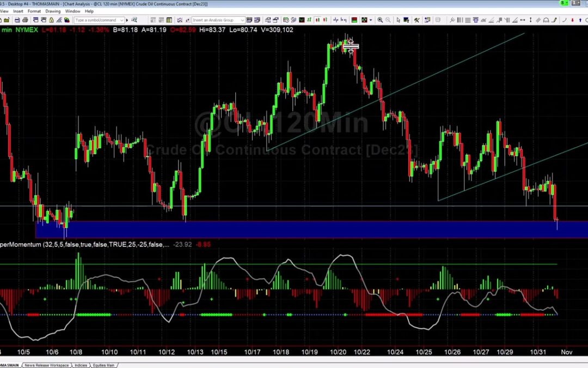Open the Insert an Analysis Group dropdown
The width and height of the screenshot is (588, 368).
click(243, 20)
